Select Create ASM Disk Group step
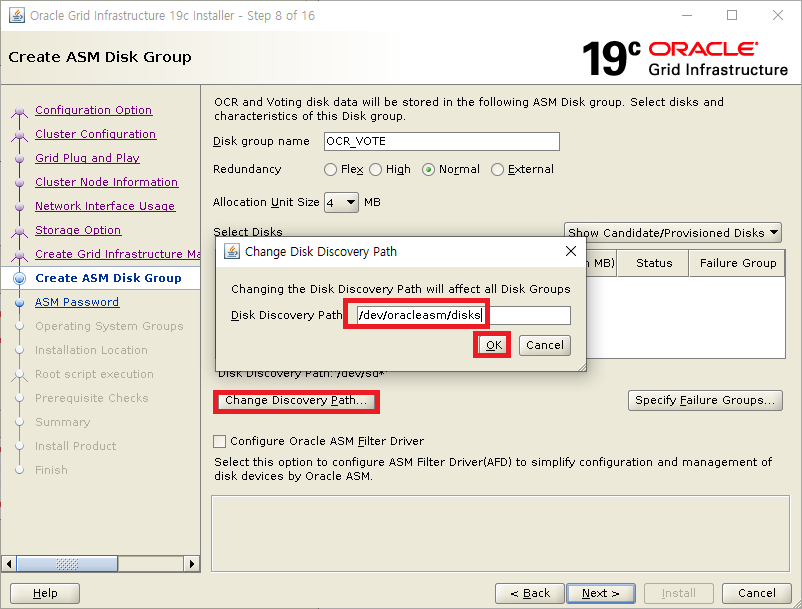The height and width of the screenshot is (609, 802). tap(108, 278)
